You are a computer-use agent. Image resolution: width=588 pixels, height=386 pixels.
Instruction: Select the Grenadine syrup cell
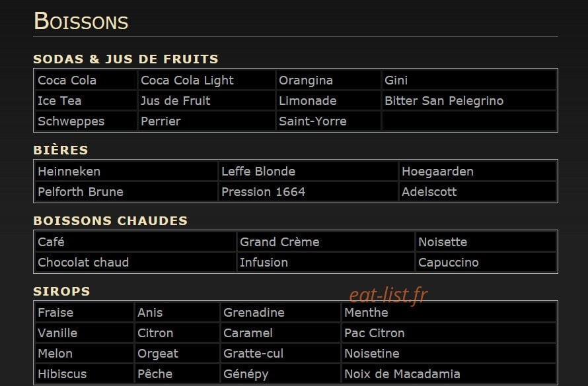tap(280, 313)
